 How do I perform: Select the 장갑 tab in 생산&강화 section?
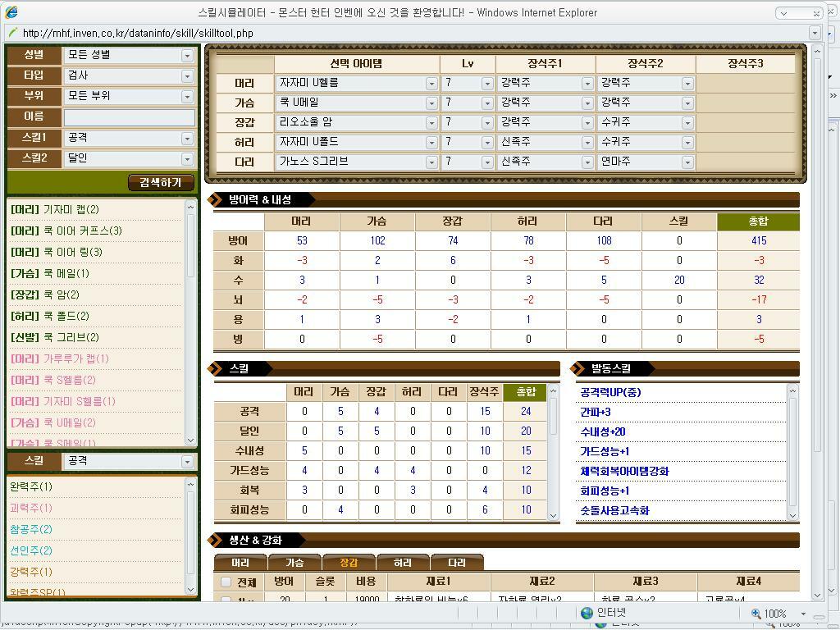coord(350,562)
